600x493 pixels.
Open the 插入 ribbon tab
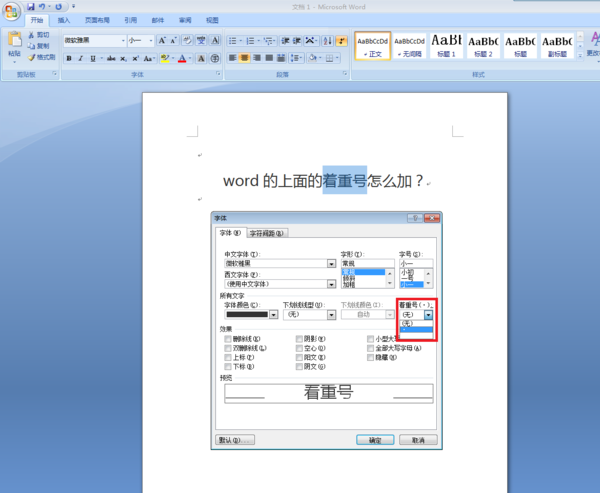pos(64,20)
